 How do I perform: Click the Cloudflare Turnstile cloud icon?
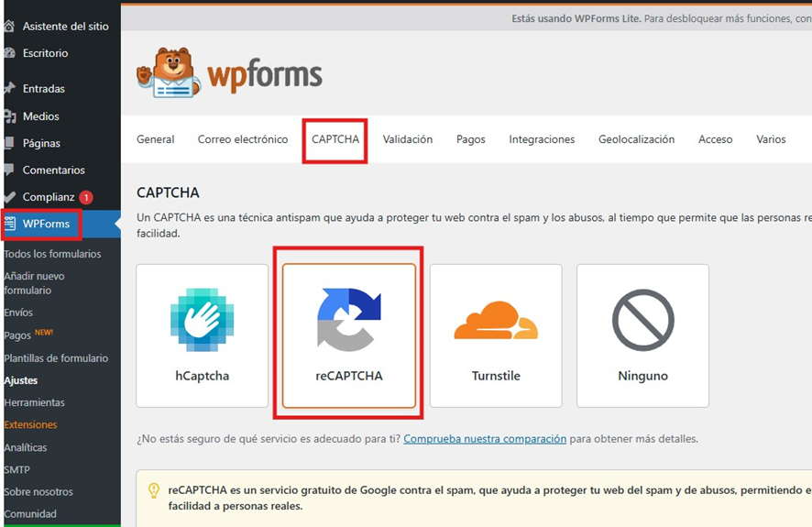pos(496,320)
